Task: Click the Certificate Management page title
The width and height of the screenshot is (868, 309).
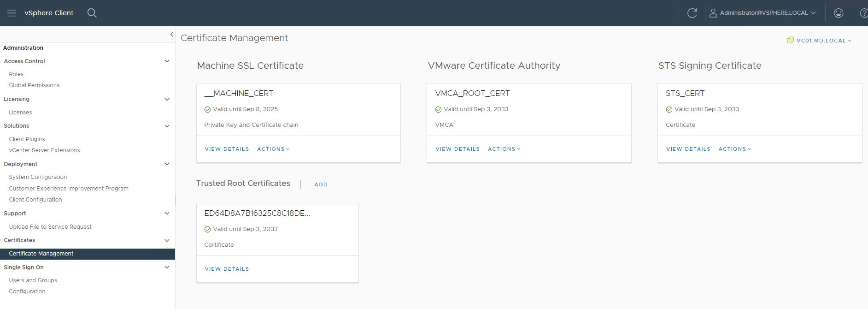Action: point(234,38)
